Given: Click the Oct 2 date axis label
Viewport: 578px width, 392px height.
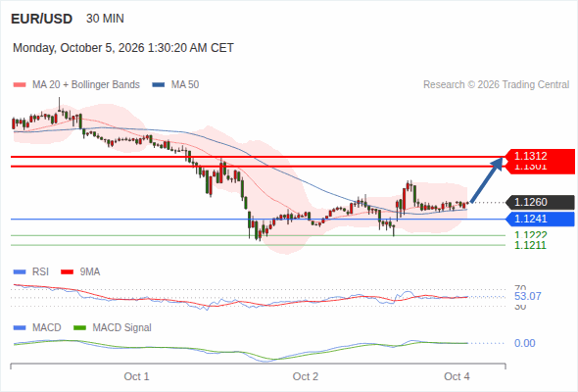Looking at the screenshot, I should click(x=306, y=376).
